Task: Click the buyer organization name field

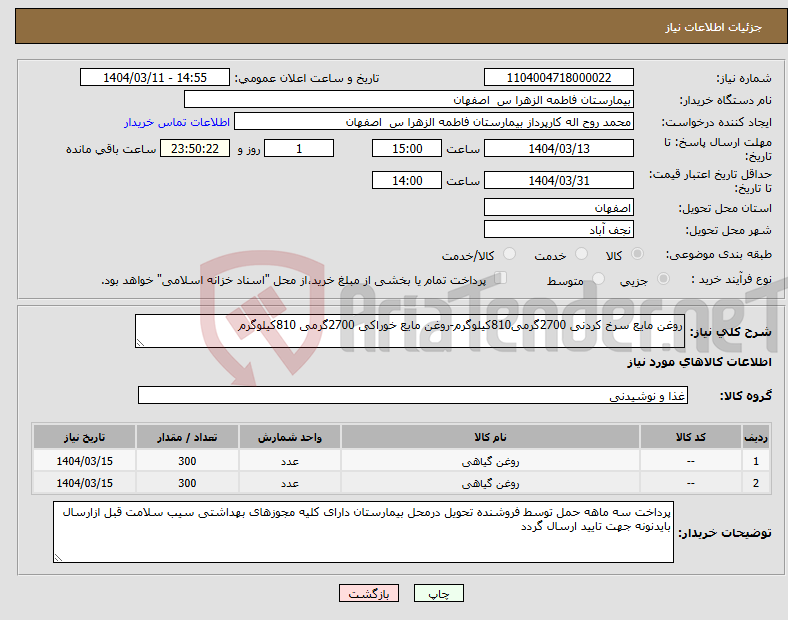Action: (409, 99)
